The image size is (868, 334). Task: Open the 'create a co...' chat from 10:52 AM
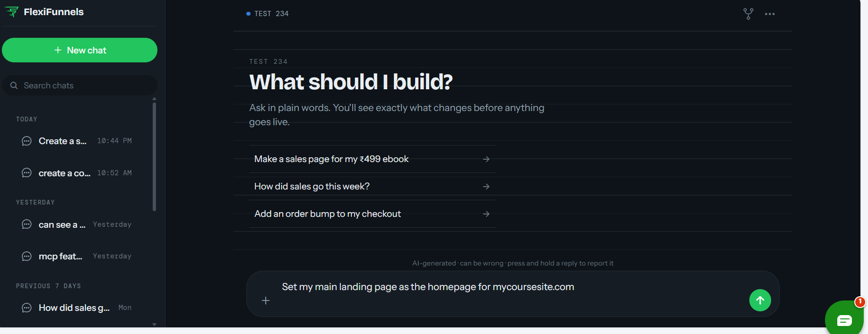(x=78, y=173)
